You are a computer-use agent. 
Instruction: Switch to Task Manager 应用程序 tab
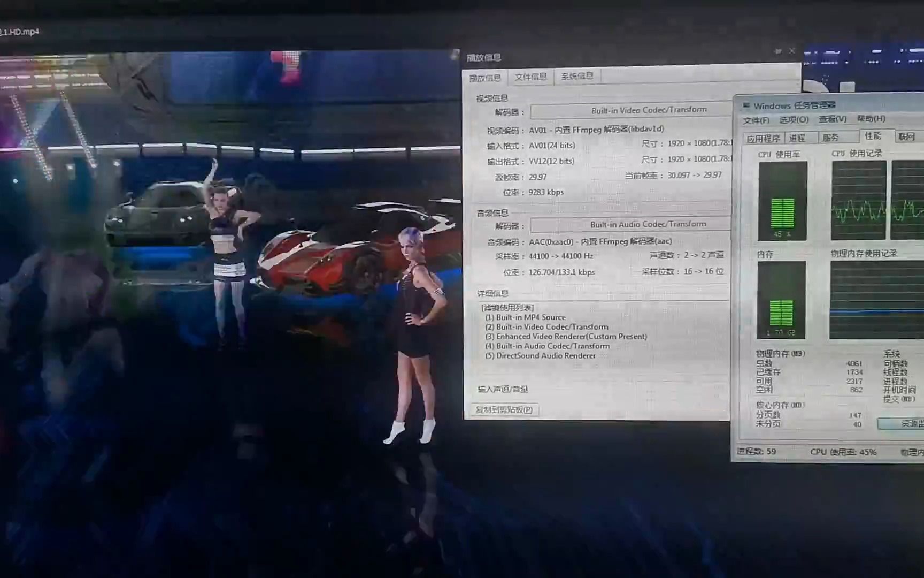coord(763,139)
